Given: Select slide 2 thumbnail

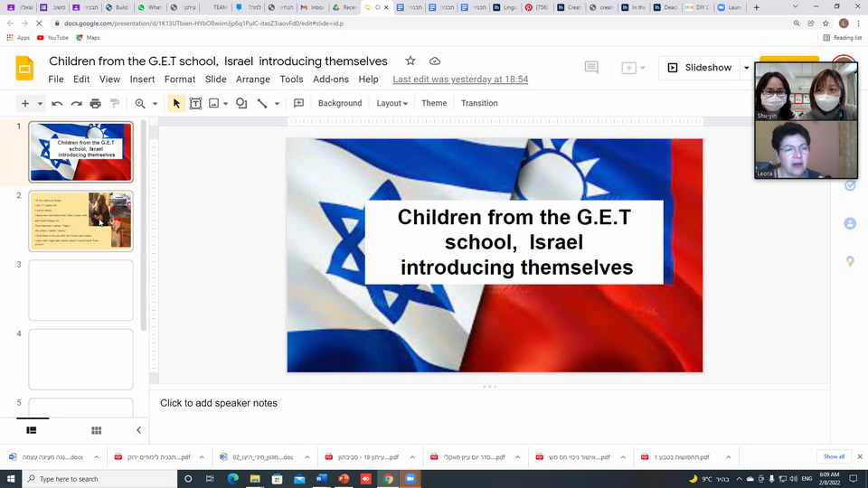Looking at the screenshot, I should pos(80,221).
